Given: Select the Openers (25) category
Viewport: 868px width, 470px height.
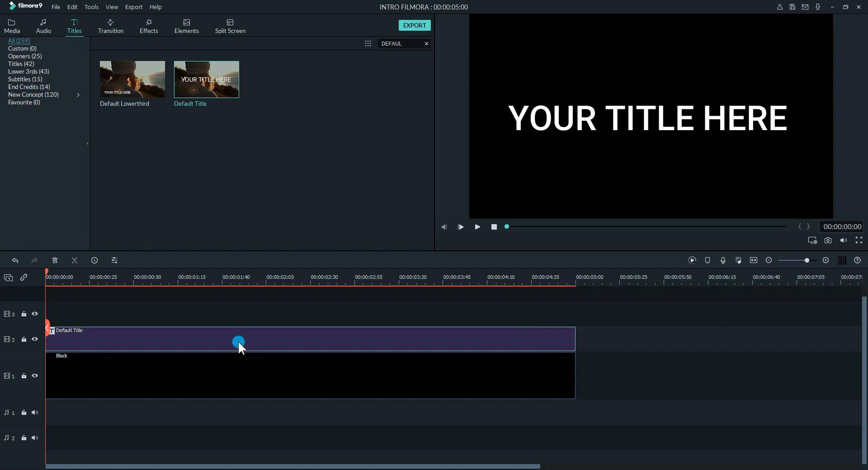Looking at the screenshot, I should (25, 56).
